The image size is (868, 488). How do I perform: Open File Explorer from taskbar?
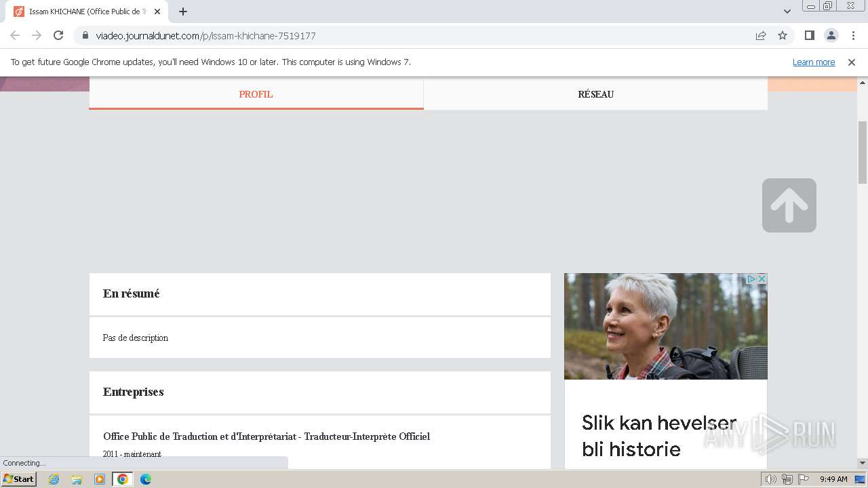pos(77,479)
